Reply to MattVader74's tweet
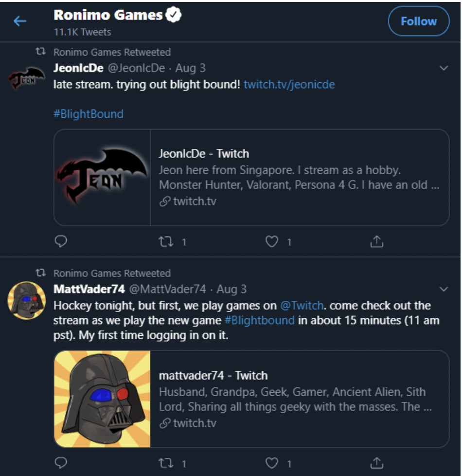The image size is (462, 476). click(x=61, y=463)
